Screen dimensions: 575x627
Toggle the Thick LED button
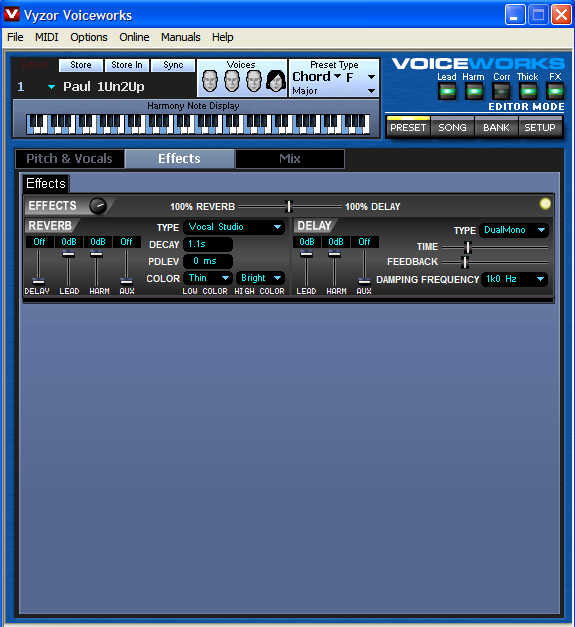click(x=528, y=92)
